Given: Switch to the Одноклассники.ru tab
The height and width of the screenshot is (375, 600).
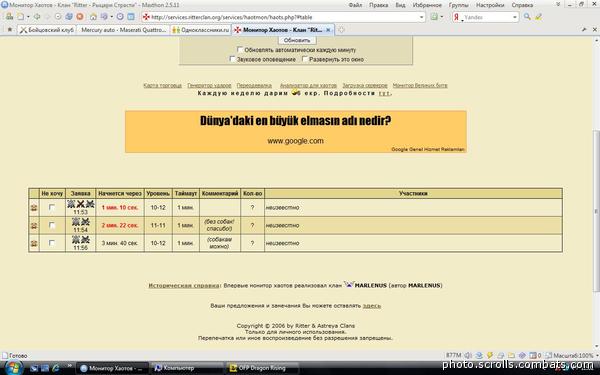Looking at the screenshot, I should pos(201,30).
